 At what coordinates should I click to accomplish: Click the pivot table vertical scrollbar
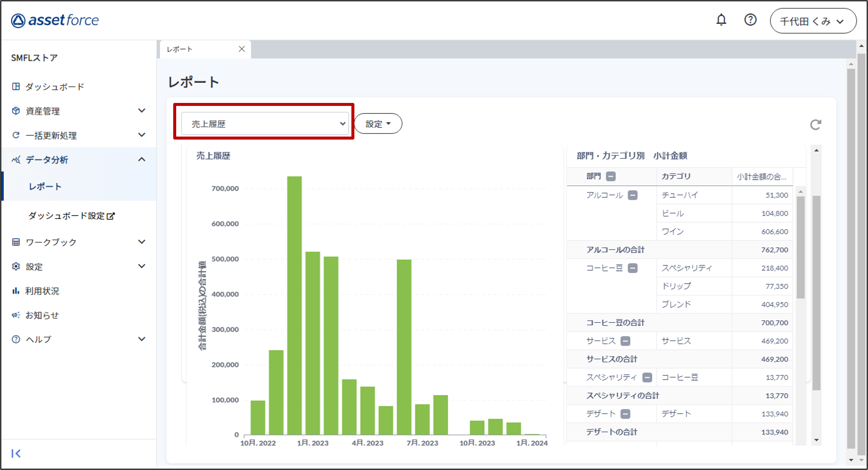[x=800, y=247]
